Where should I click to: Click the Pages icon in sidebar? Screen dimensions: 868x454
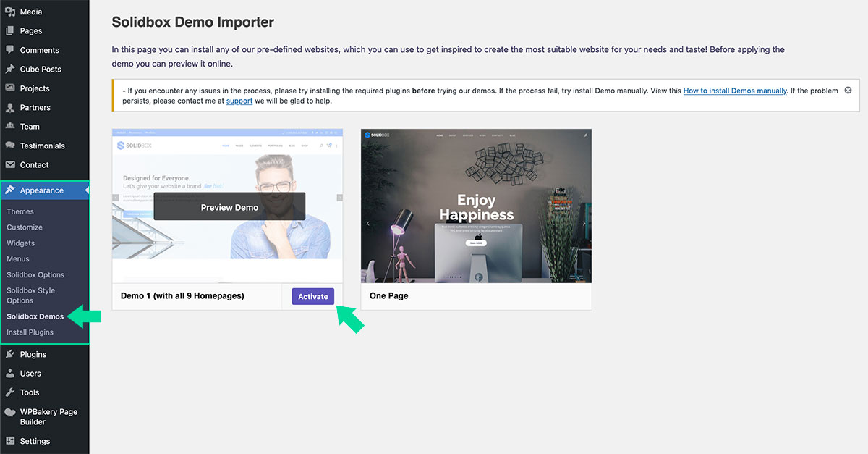(10, 31)
